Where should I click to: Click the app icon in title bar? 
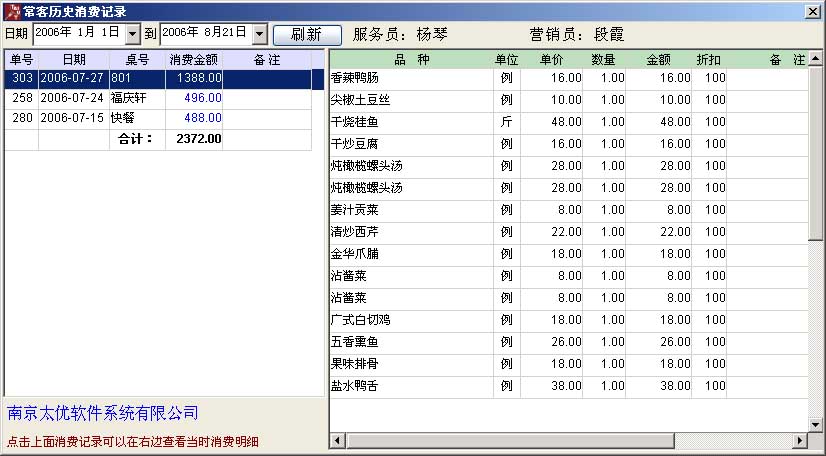click(x=11, y=11)
